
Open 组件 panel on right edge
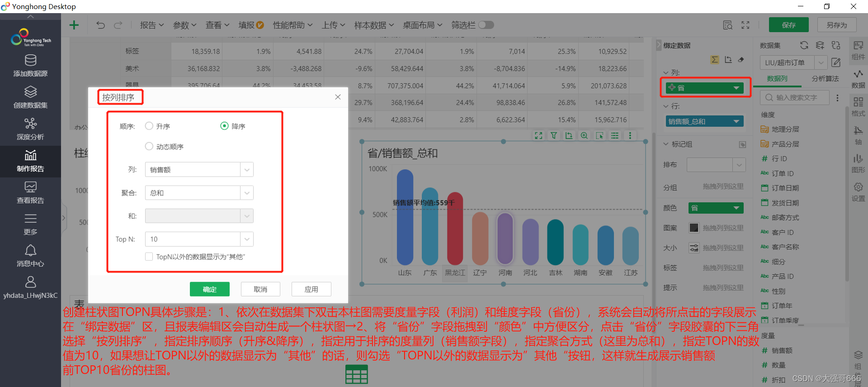[x=858, y=50]
